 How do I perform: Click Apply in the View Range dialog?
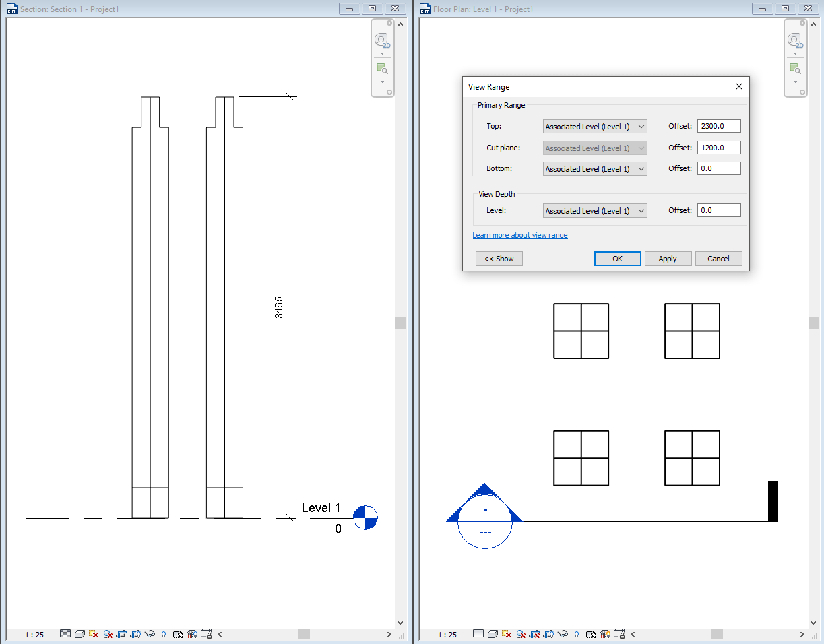coord(668,259)
